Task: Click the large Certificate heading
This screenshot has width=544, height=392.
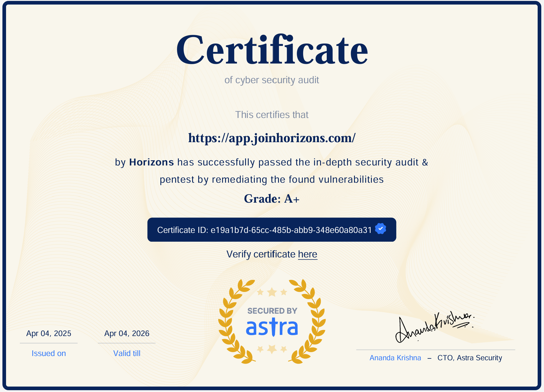Action: click(272, 51)
